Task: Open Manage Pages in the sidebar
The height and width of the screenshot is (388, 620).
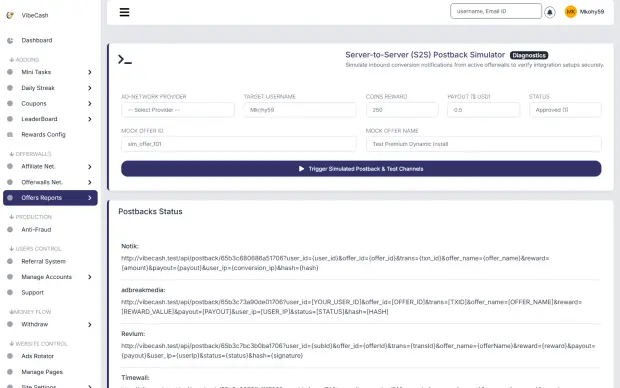Action: pyautogui.click(x=42, y=372)
